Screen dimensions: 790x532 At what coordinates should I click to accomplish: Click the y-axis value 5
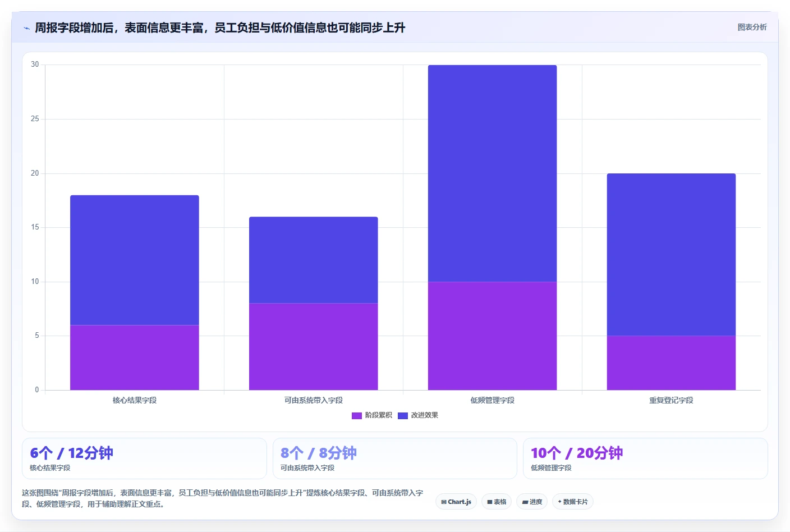point(37,336)
